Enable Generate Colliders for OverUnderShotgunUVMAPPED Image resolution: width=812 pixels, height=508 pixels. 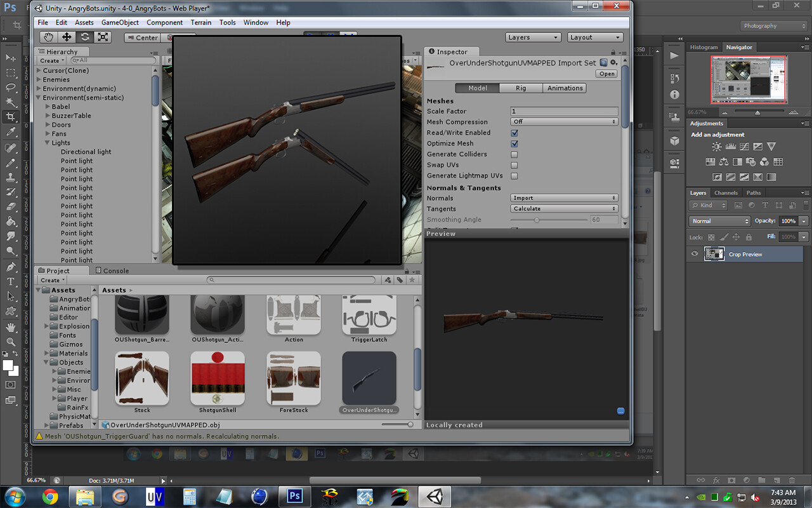pyautogui.click(x=514, y=154)
